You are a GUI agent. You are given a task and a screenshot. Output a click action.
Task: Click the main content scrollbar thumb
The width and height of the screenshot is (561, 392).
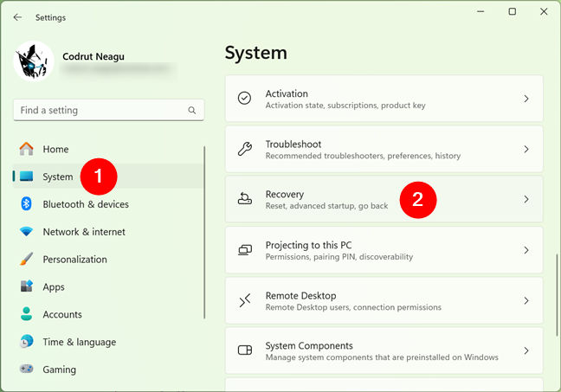pyautogui.click(x=557, y=295)
